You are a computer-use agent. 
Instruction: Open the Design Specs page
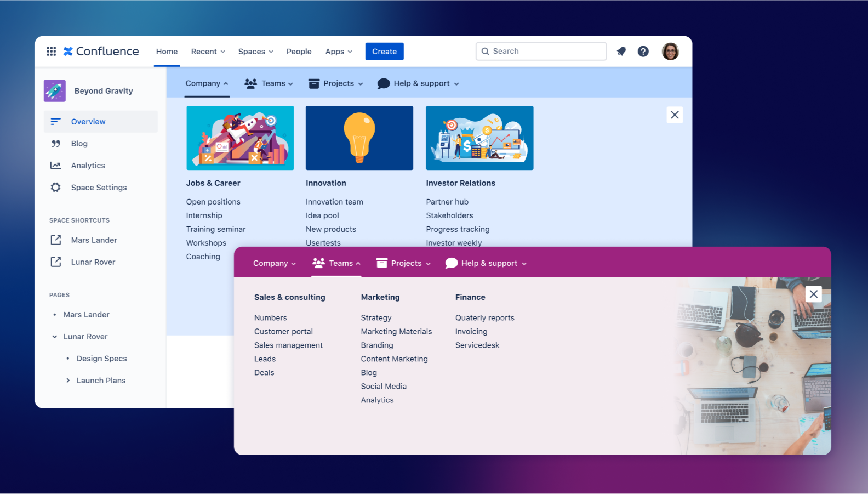[x=102, y=359]
